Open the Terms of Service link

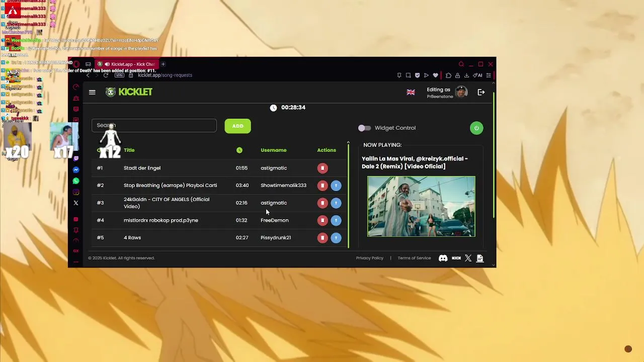point(414,258)
